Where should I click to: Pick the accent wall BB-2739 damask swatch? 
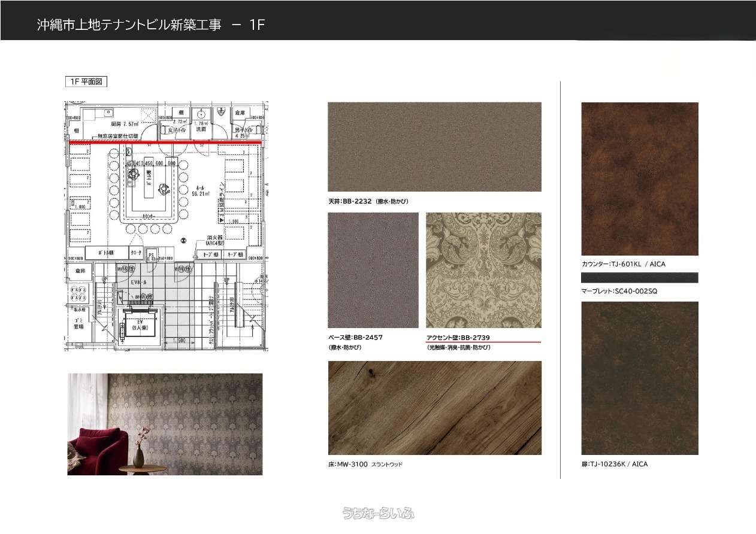tap(483, 270)
